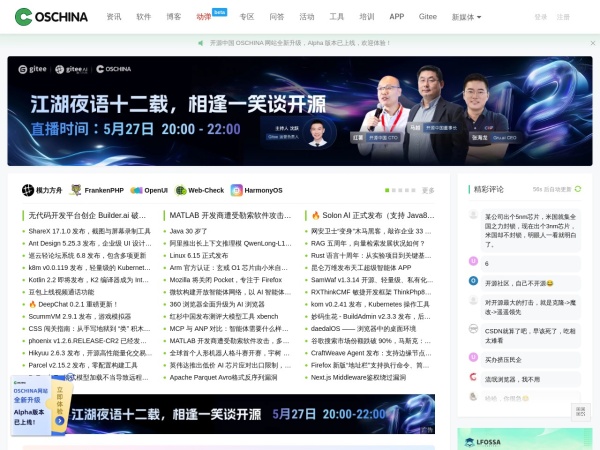Open 360 浏览器全面升级为 AI 浏览器
Screen dimensions: 600x450
(x=217, y=304)
